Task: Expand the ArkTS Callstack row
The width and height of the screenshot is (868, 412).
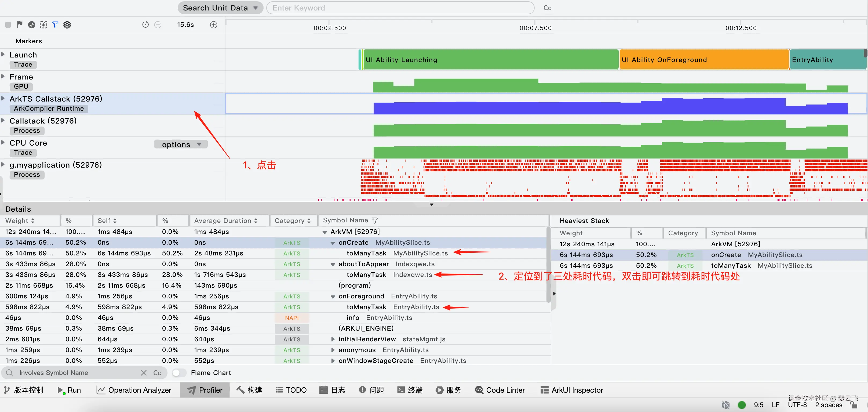Action: (3, 99)
